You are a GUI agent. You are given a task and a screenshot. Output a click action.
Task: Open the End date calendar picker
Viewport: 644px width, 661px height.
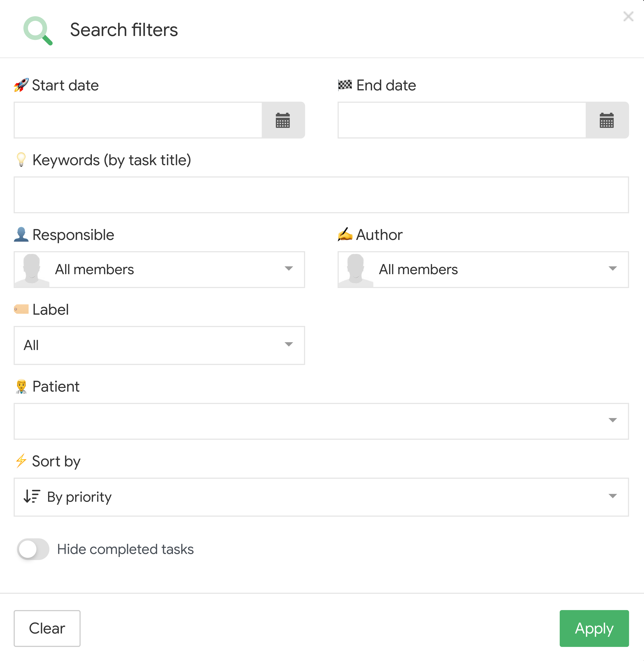coord(607,120)
